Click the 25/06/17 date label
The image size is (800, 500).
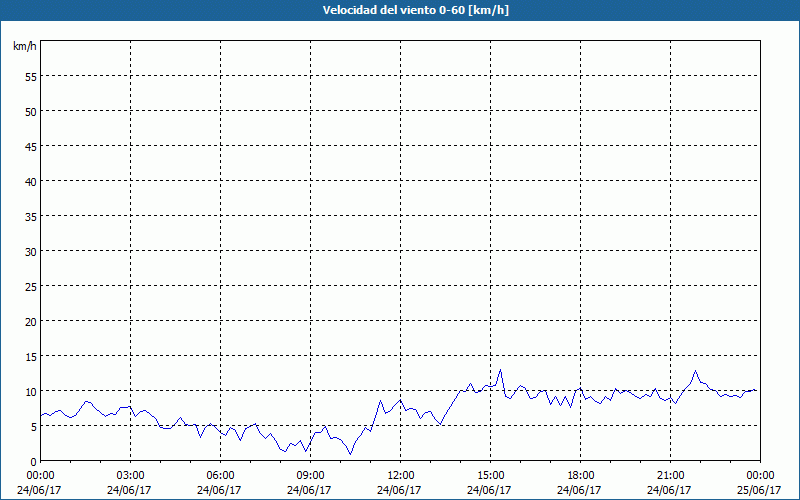pos(759,490)
